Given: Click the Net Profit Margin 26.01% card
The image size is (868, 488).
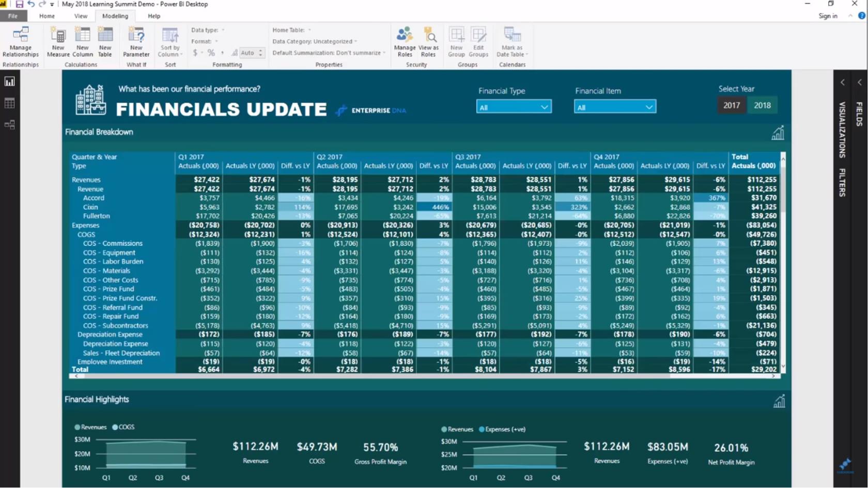Looking at the screenshot, I should point(732,454).
